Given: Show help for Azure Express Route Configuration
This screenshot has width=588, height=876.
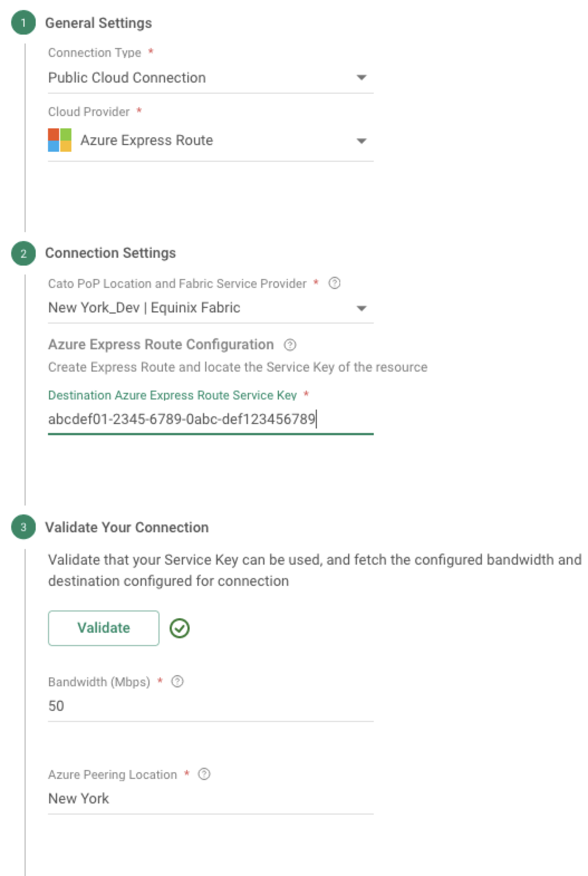Looking at the screenshot, I should tap(290, 345).
